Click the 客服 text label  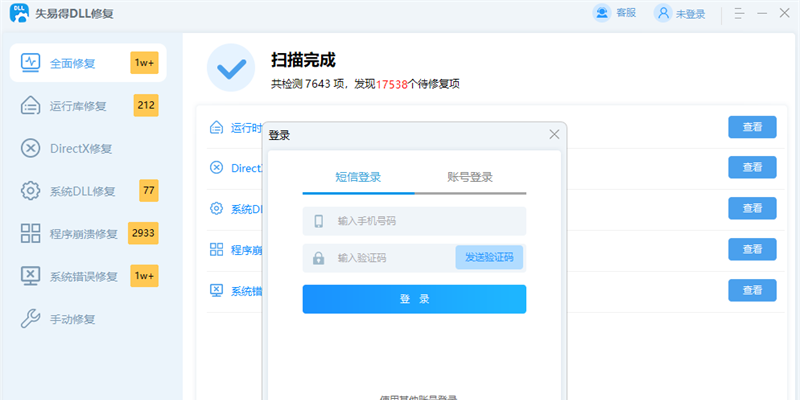pos(626,13)
